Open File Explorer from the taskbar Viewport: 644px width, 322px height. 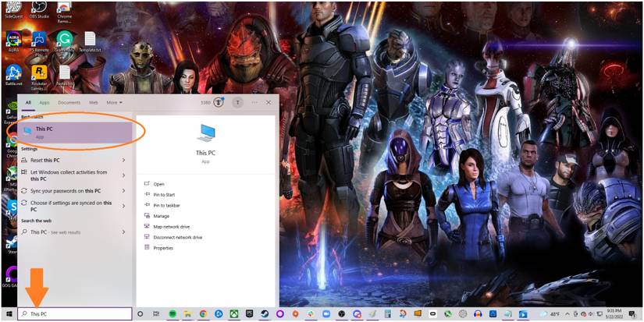(x=187, y=313)
